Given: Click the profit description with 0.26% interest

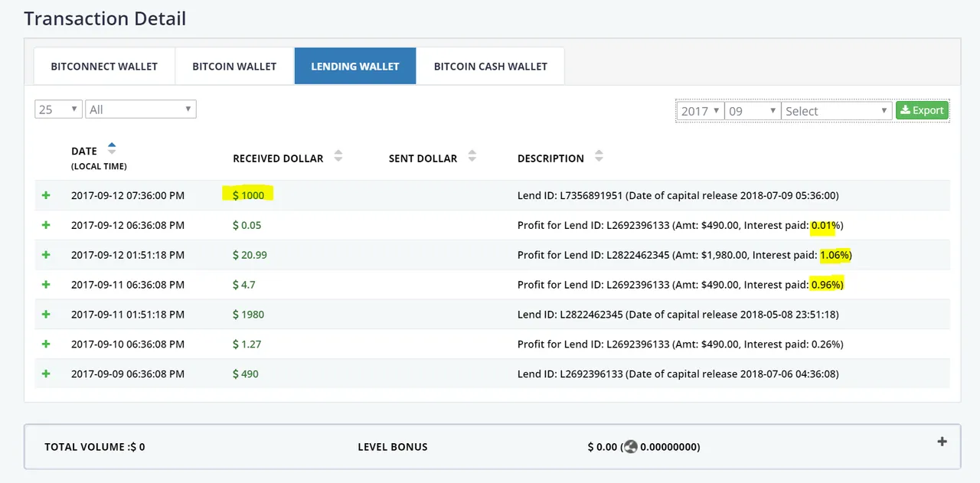Looking at the screenshot, I should pyautogui.click(x=681, y=344).
